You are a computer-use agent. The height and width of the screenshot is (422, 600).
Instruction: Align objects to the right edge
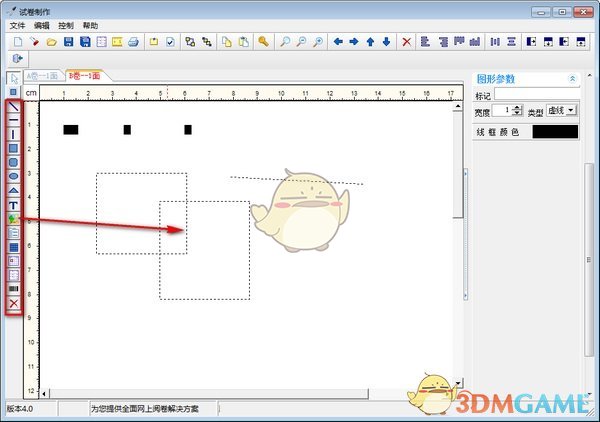coord(443,42)
